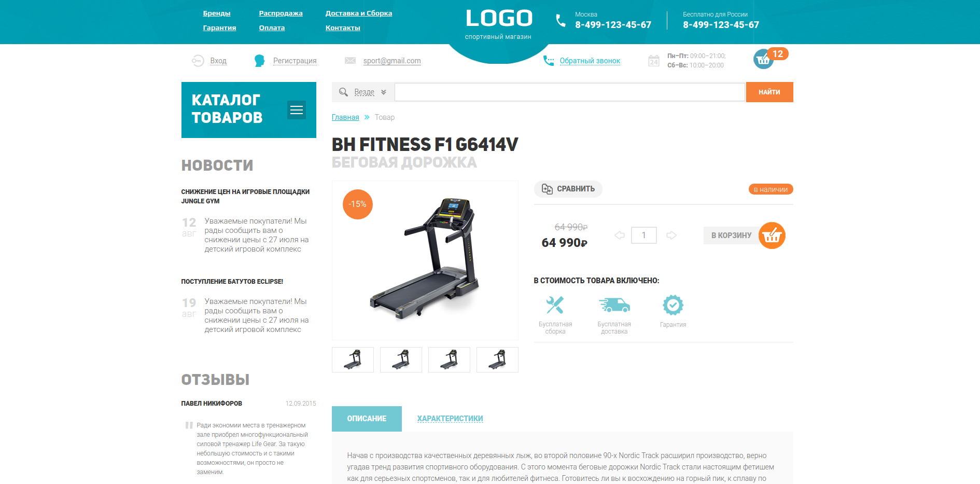Viewport: 980px width, 484px height.
Task: Click the Бесплатная сборка tools icon
Action: pos(555,305)
